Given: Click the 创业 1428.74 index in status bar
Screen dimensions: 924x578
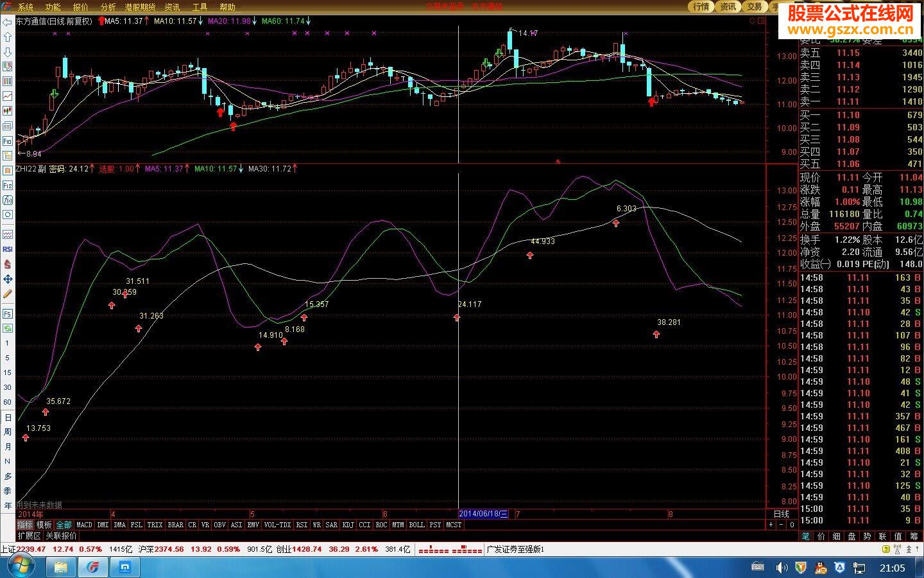Looking at the screenshot, I should pyautogui.click(x=299, y=549).
